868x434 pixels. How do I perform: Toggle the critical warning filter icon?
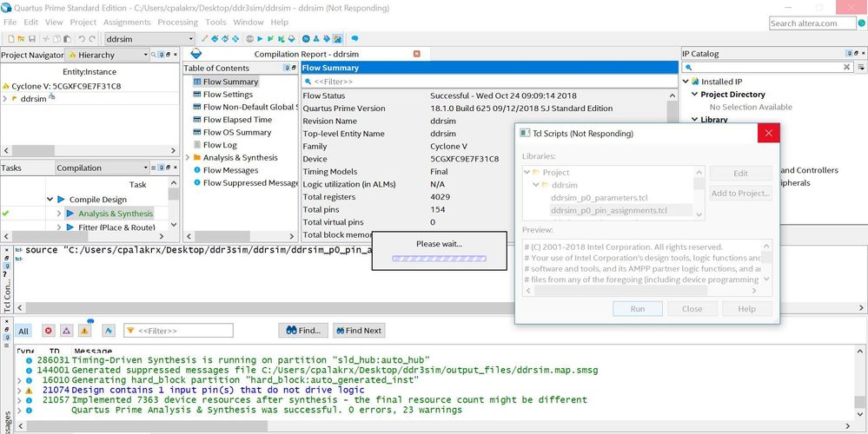[67, 331]
